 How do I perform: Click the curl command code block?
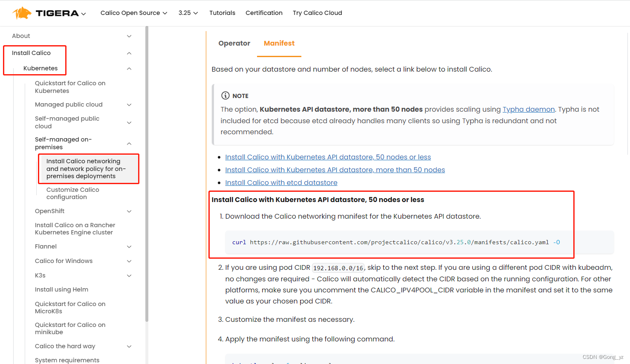(419, 242)
